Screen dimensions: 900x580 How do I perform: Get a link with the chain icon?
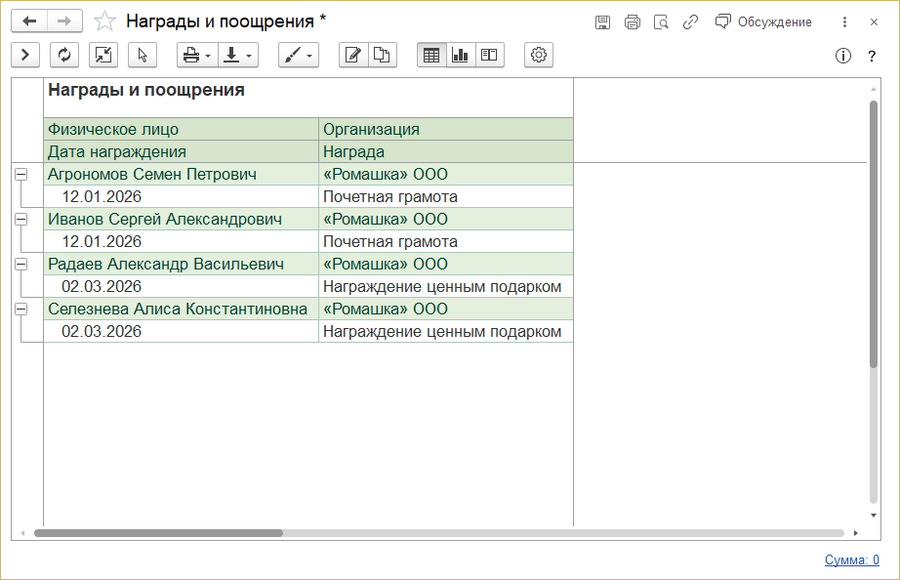click(x=690, y=22)
